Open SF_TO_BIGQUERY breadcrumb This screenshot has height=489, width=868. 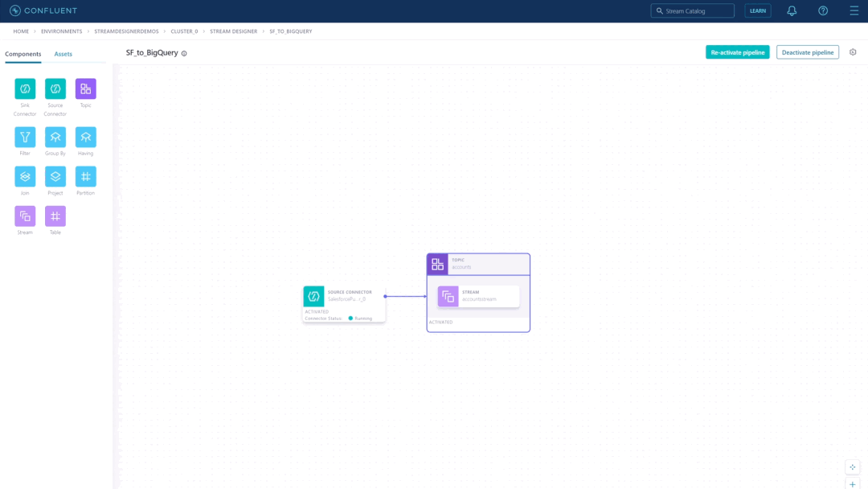(x=291, y=31)
